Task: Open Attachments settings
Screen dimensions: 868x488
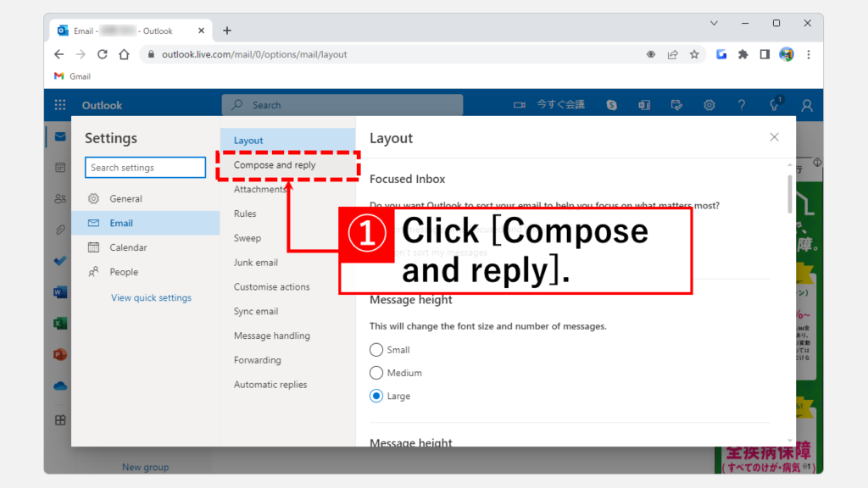Action: pyautogui.click(x=288, y=189)
